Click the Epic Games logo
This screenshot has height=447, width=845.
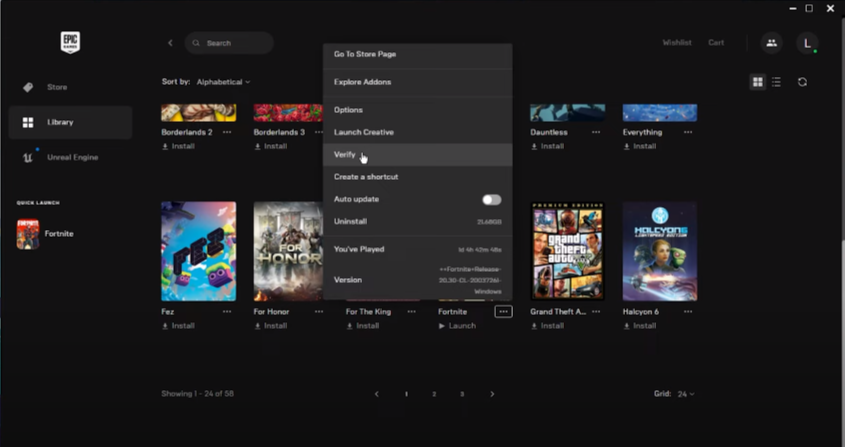70,42
